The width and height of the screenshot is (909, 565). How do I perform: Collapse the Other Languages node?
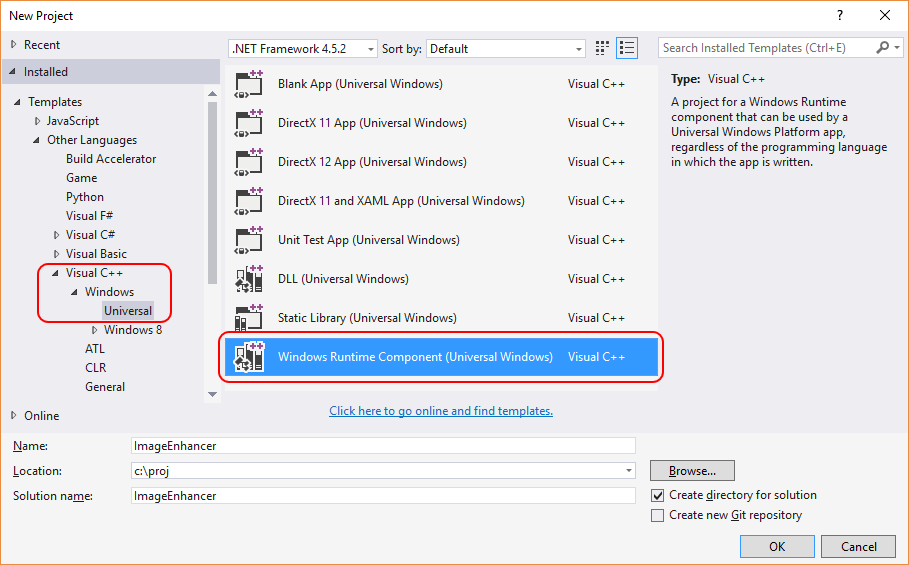(x=37, y=140)
